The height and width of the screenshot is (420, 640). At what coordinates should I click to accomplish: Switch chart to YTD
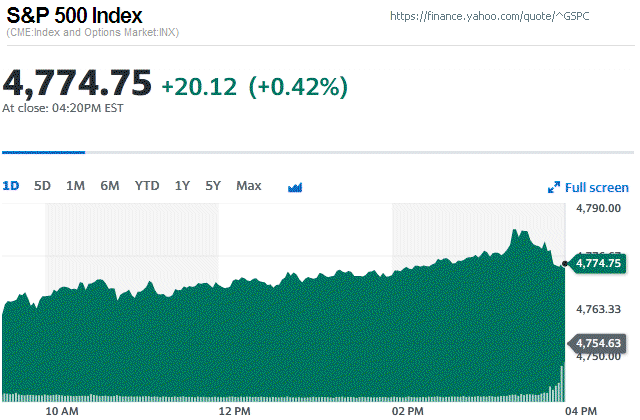147,186
